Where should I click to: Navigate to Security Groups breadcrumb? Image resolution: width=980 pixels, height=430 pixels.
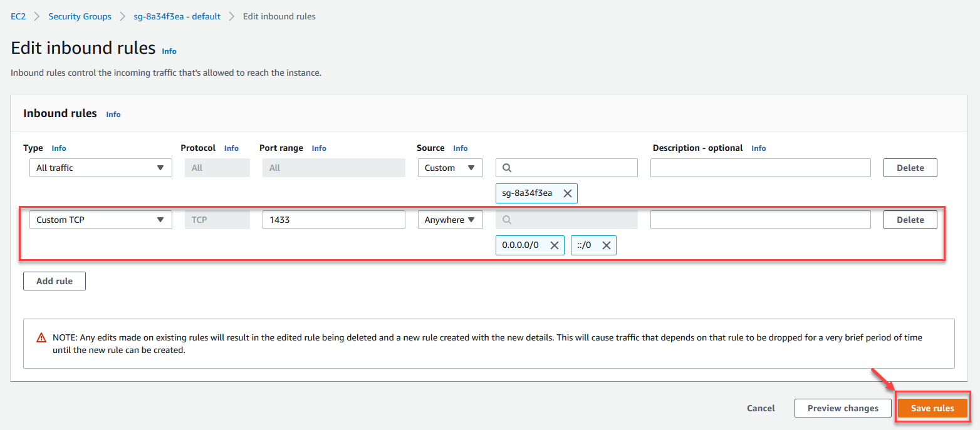point(80,16)
